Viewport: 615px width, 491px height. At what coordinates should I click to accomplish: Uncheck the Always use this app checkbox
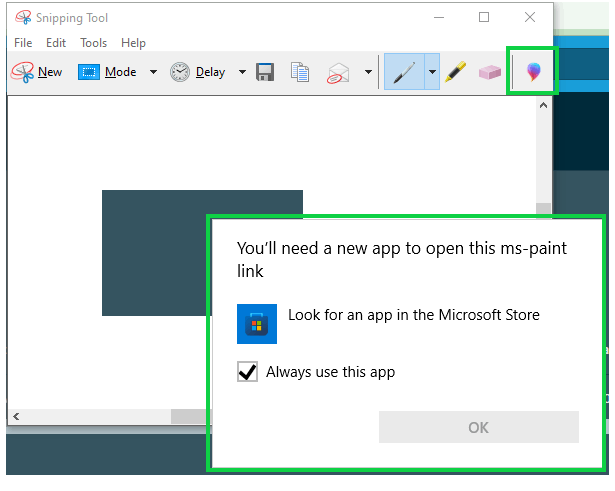coord(247,371)
